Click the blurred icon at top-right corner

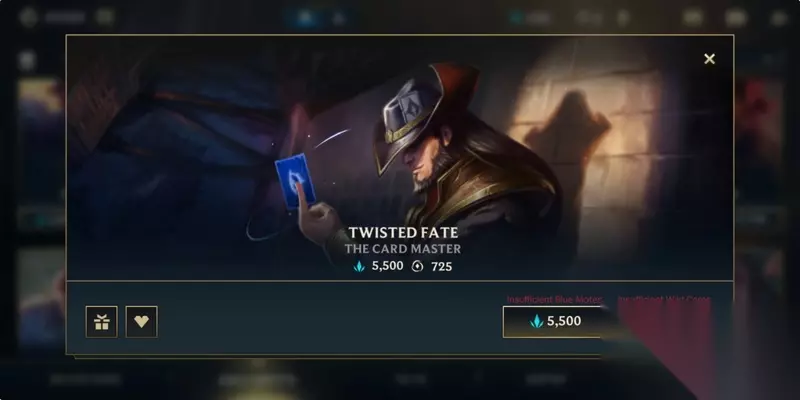coord(779,18)
